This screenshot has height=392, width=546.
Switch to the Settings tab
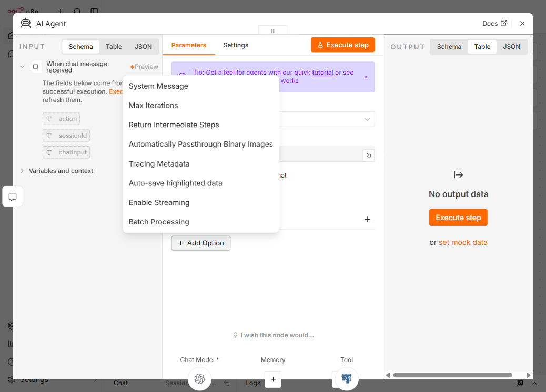(x=236, y=45)
